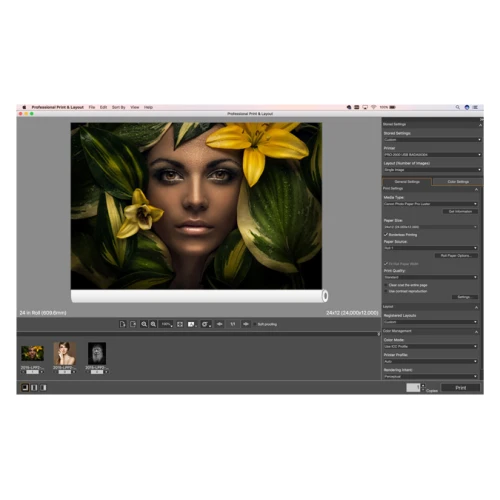
Task: Select the third view layout icon
Action: coord(43,387)
